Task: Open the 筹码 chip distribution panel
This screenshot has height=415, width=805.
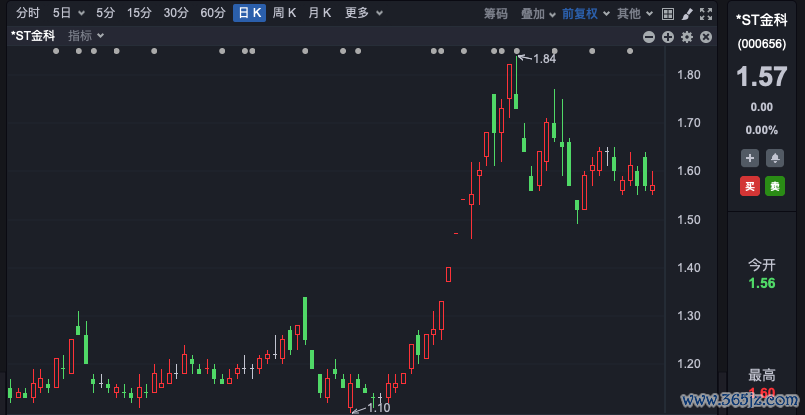Action: [x=495, y=14]
